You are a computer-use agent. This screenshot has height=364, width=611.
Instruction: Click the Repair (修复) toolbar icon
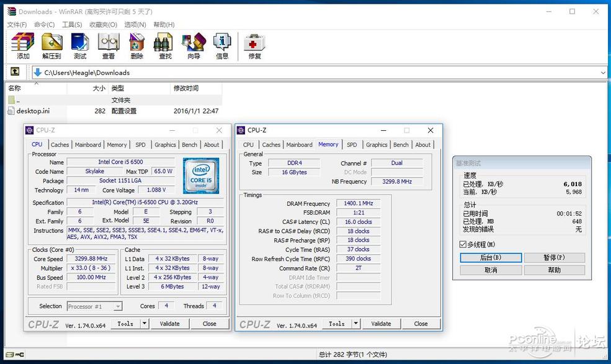pos(254,46)
